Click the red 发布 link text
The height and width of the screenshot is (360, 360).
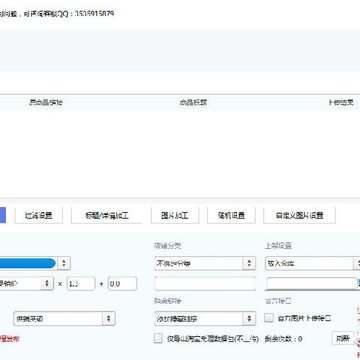pyautogui.click(x=10, y=339)
